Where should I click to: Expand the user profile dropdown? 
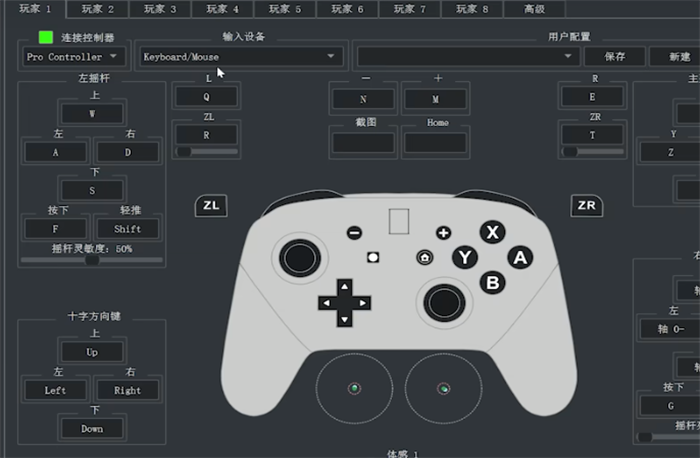(x=468, y=57)
